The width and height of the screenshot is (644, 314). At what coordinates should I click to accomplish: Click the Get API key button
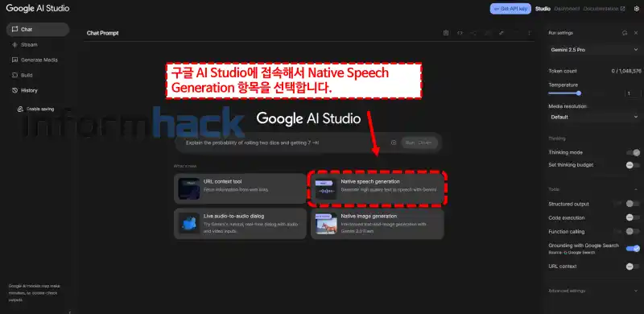[x=510, y=9]
